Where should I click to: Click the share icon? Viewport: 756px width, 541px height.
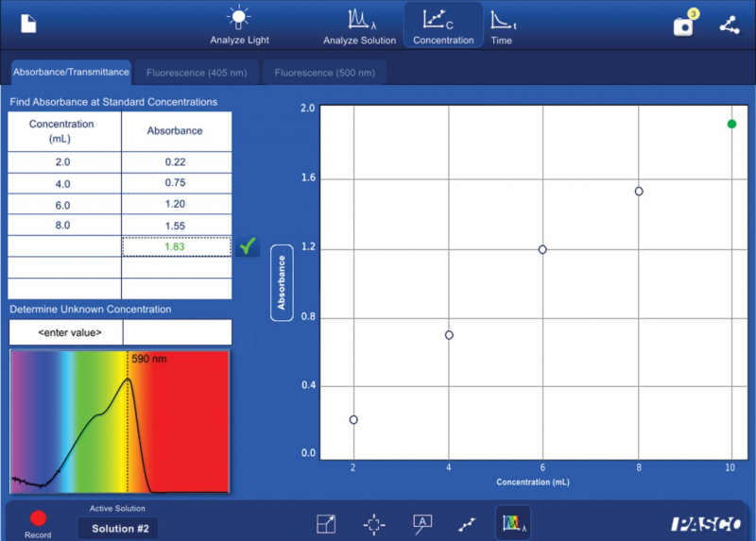coord(729,25)
